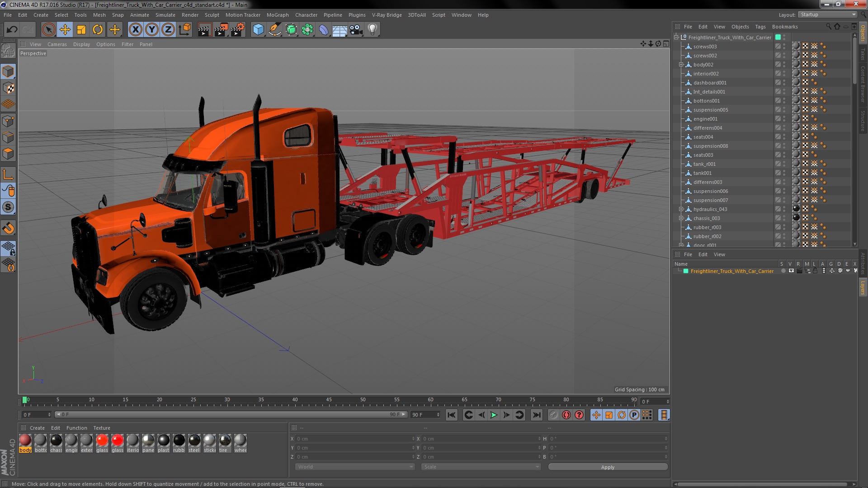Image resolution: width=868 pixels, height=488 pixels.
Task: Open the Scale mode dropdown
Action: pyautogui.click(x=481, y=467)
